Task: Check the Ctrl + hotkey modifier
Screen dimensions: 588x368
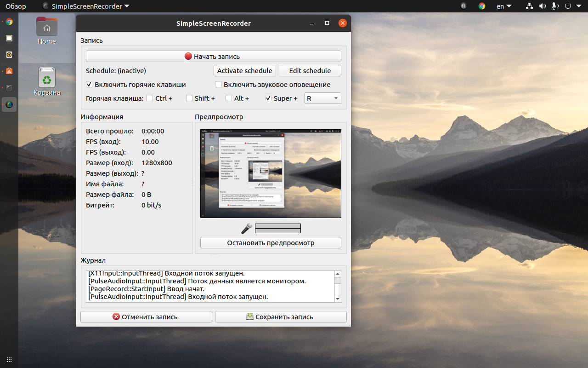Action: tap(150, 98)
